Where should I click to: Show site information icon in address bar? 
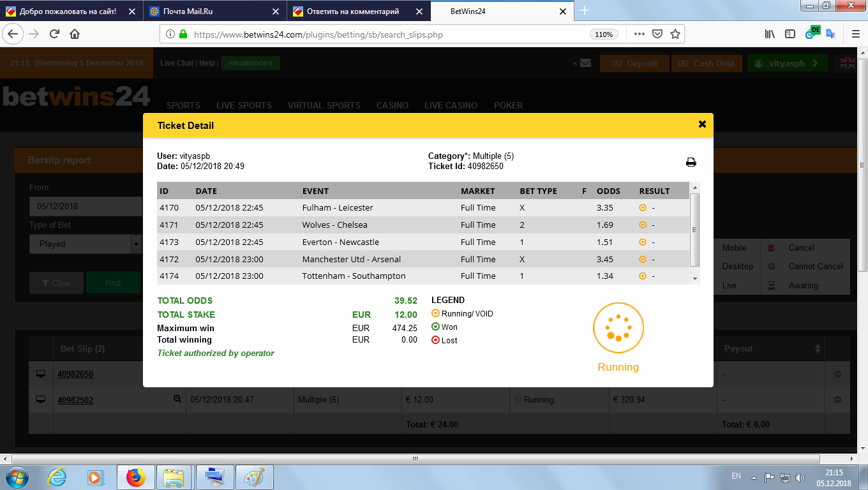(x=170, y=34)
